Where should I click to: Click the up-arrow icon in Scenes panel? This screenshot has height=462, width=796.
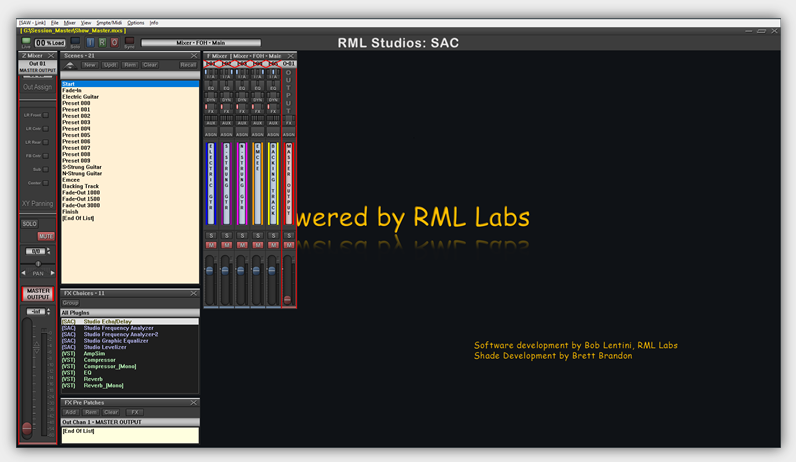tap(70, 65)
